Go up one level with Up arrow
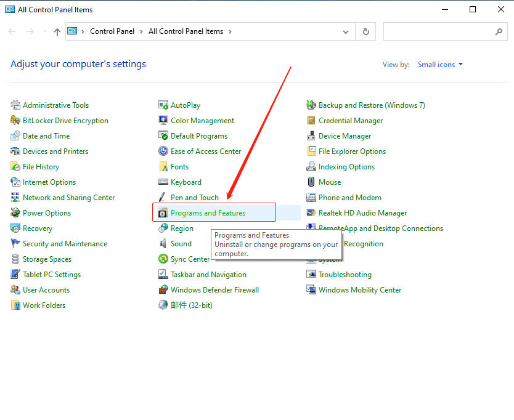This screenshot has width=514, height=420. [x=57, y=32]
